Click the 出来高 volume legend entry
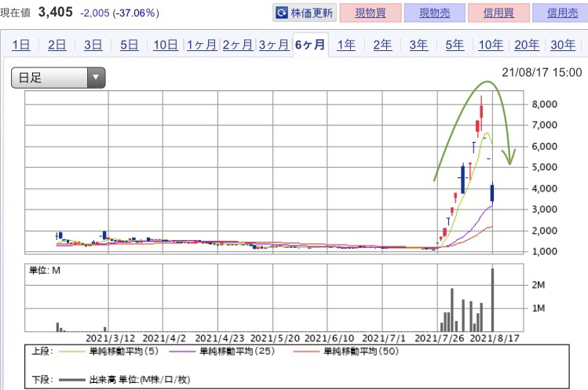 (x=125, y=380)
